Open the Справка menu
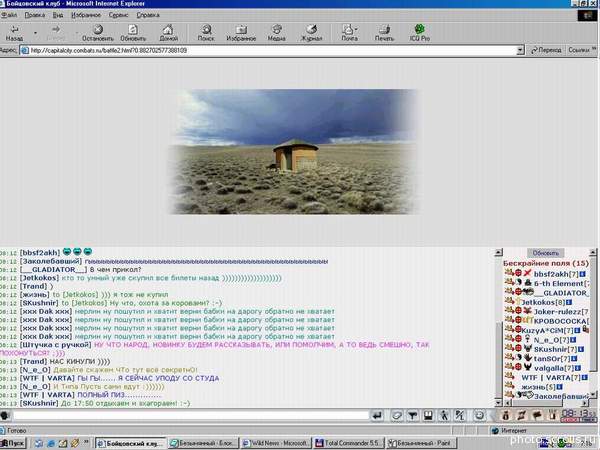 tap(148, 15)
